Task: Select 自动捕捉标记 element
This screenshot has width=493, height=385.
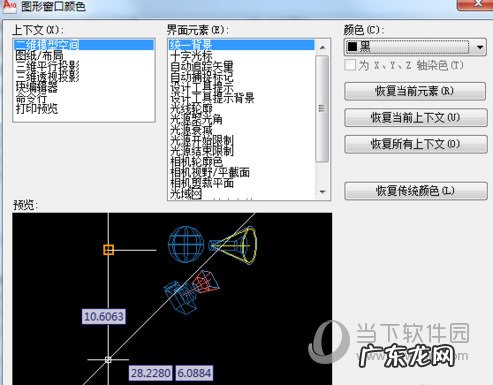Action: [x=241, y=77]
